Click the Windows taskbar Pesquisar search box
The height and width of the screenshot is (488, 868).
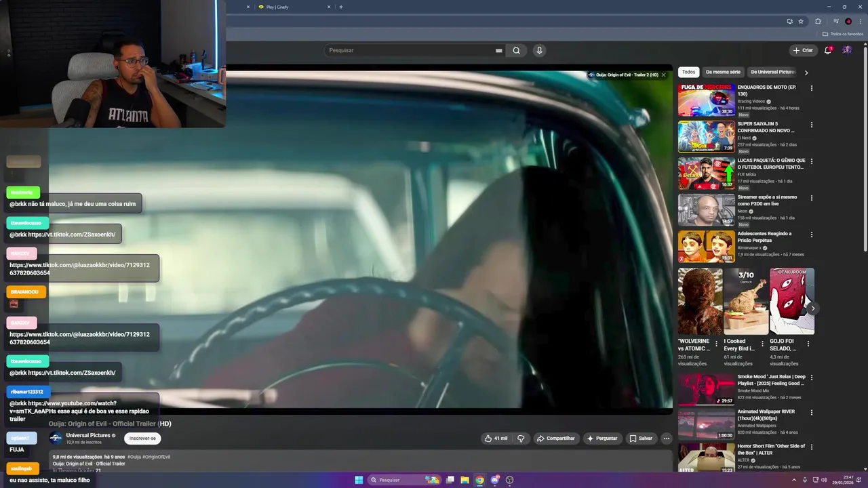click(403, 480)
